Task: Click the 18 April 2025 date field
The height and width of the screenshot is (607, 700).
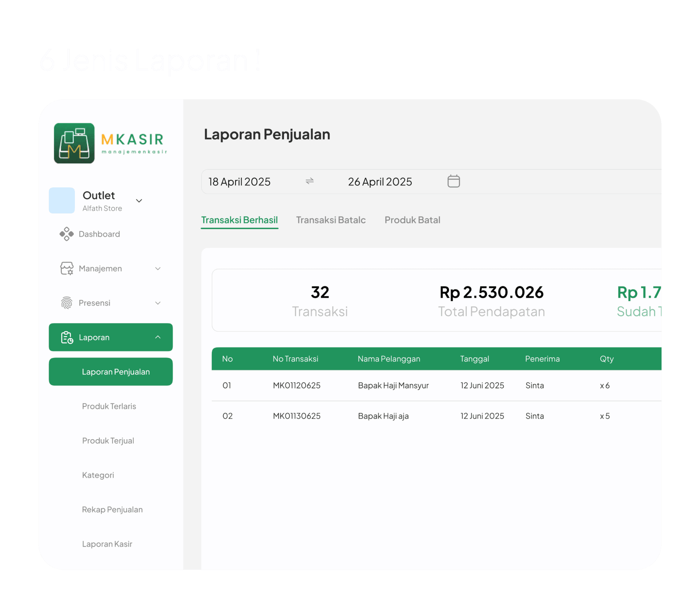Action: 239,181
